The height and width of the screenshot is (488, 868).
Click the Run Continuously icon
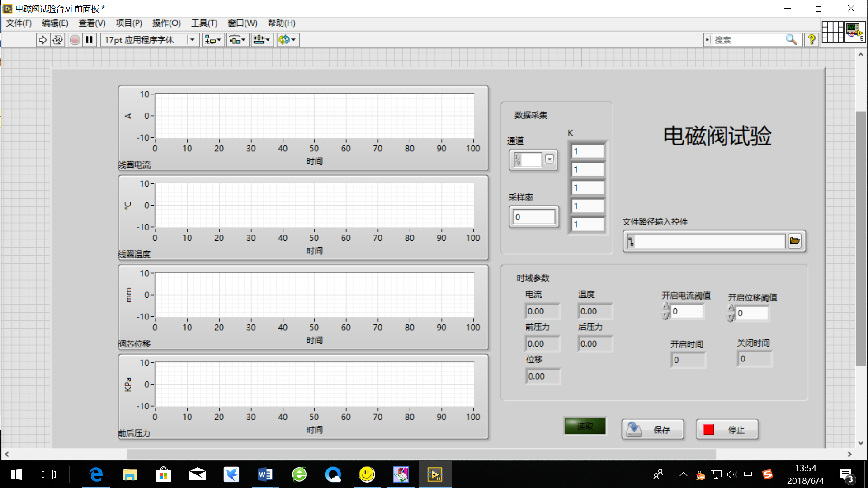57,40
